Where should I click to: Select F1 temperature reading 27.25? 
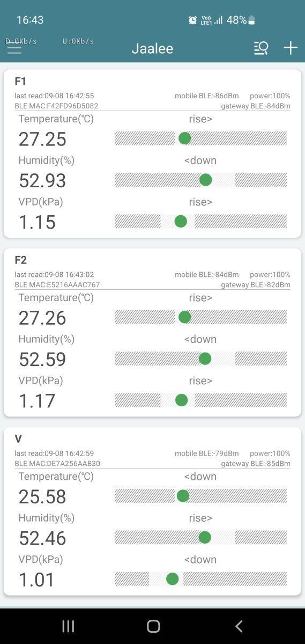42,139
